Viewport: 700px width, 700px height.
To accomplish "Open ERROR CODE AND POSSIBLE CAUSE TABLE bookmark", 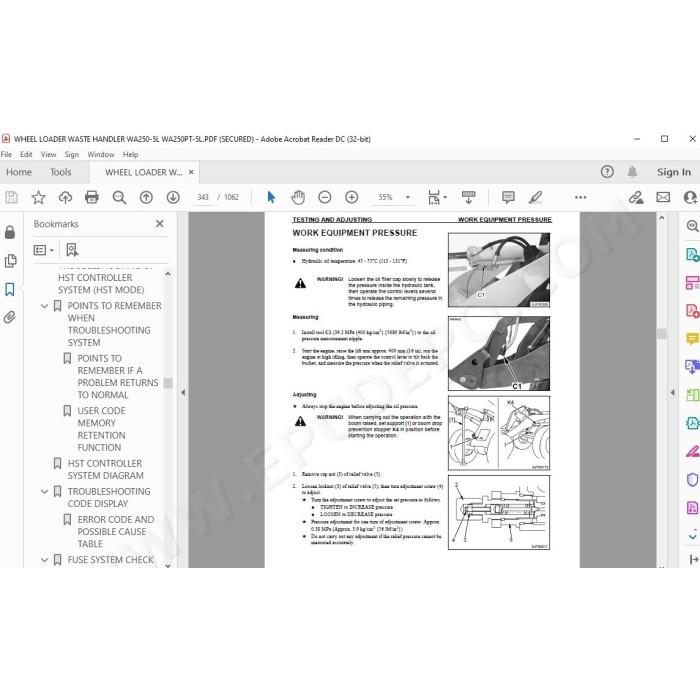I will click(x=116, y=532).
